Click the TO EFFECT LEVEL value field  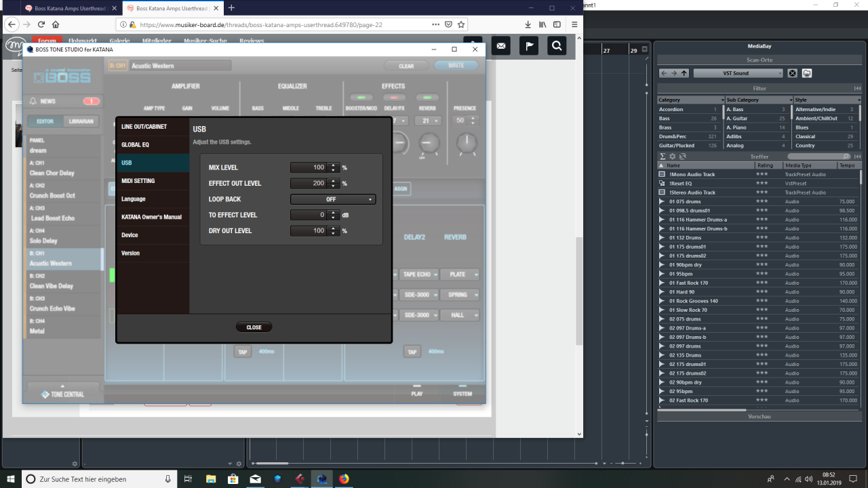(309, 215)
